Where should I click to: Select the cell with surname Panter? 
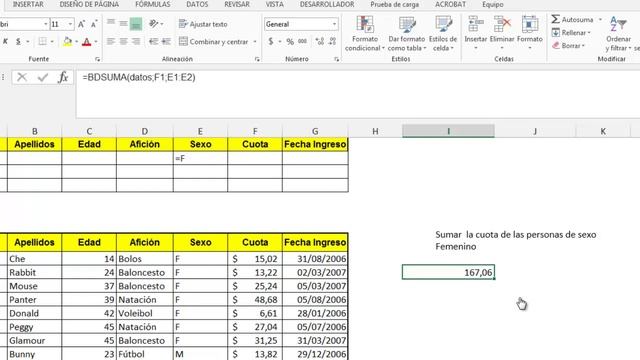(x=34, y=300)
